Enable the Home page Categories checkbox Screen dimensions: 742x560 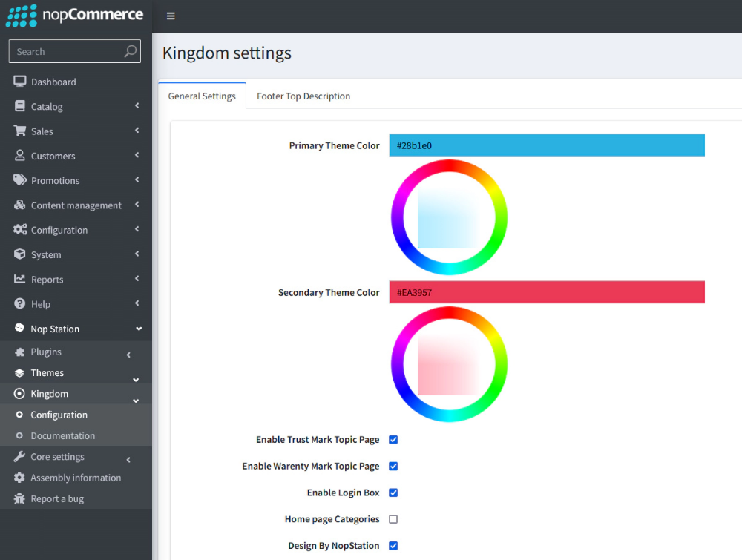[393, 519]
